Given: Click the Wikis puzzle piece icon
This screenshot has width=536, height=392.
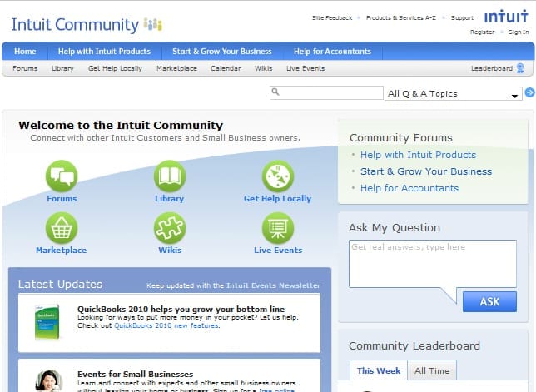Looking at the screenshot, I should coord(170,227).
